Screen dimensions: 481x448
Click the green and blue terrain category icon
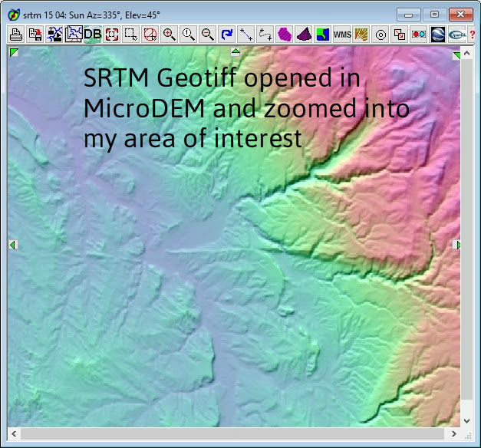click(323, 35)
